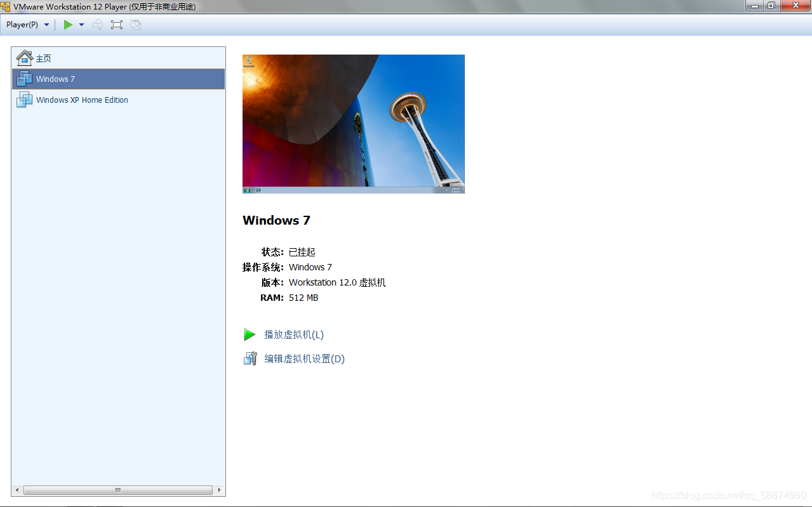This screenshot has height=507, width=812.
Task: Click the green play triangle icon
Action: click(250, 334)
